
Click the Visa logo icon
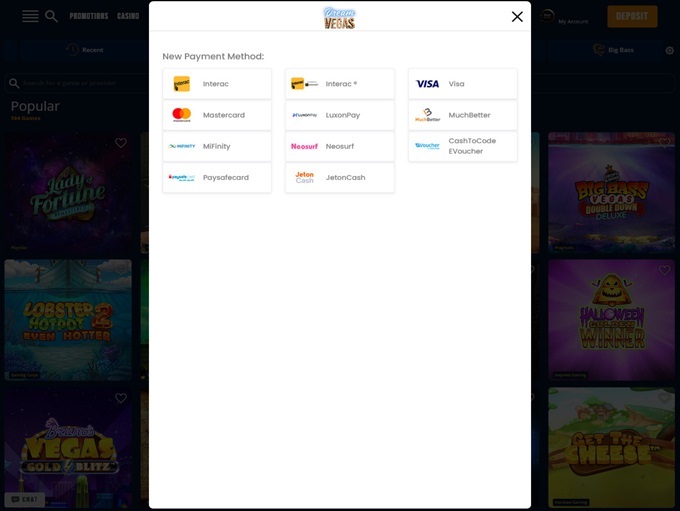pos(427,84)
